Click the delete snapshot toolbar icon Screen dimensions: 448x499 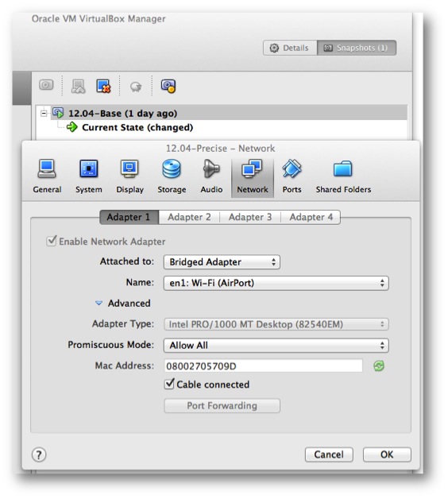[x=104, y=86]
